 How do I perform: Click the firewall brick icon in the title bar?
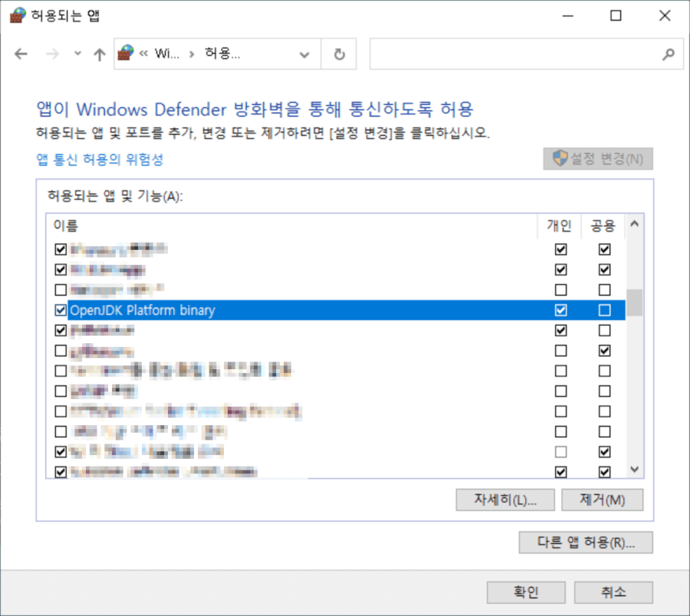17,15
